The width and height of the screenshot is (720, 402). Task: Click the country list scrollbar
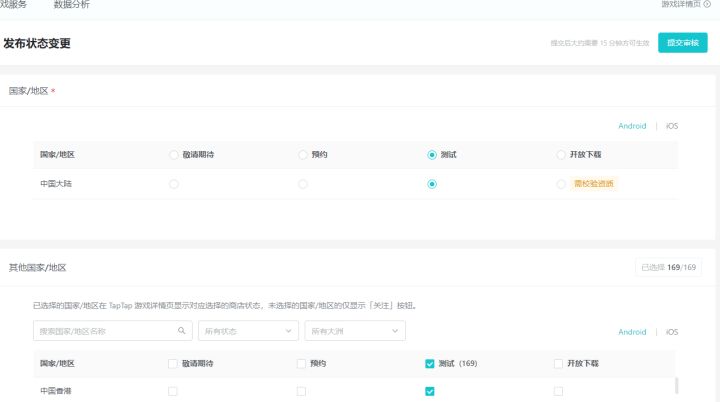click(676, 385)
